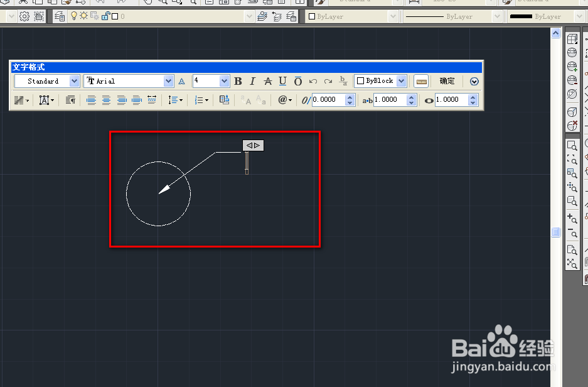The image size is (588, 387).
Task: Decrease tracking value with down arrow
Action: [x=412, y=103]
